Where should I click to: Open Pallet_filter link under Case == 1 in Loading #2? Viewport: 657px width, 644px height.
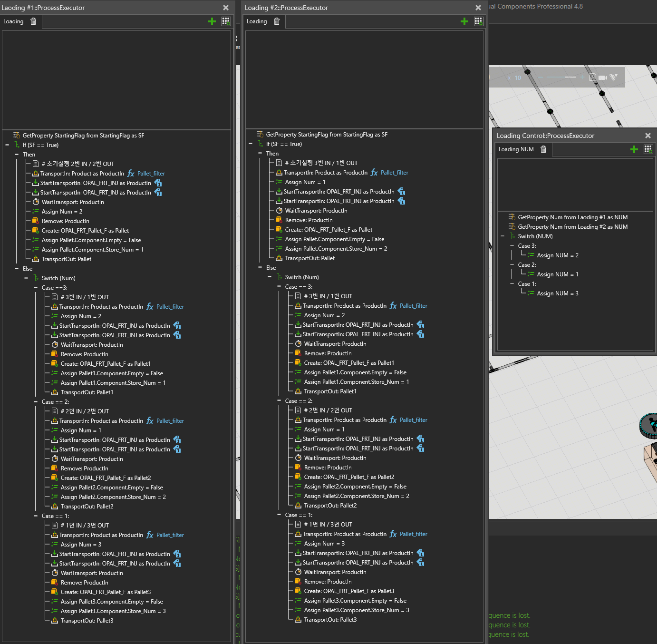point(413,534)
